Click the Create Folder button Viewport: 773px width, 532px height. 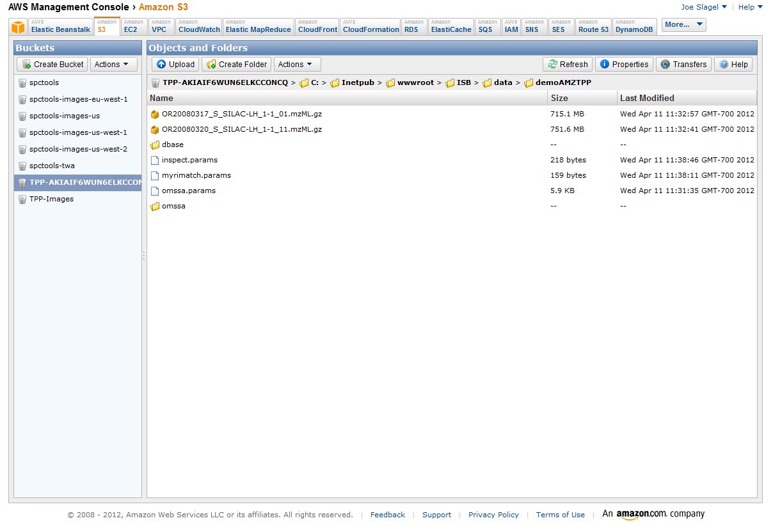click(x=237, y=64)
